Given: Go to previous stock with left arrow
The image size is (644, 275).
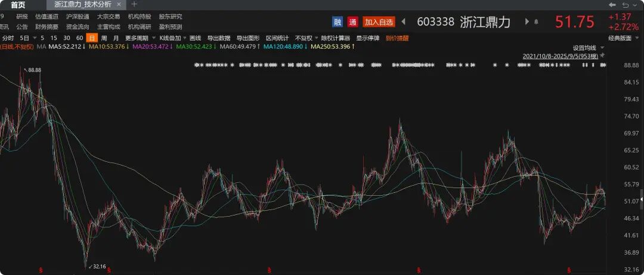Looking at the screenshot, I should point(404,22).
